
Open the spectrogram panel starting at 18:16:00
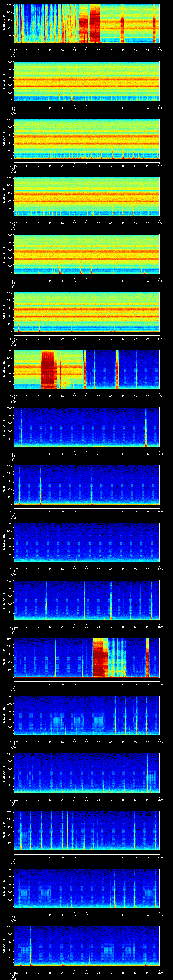(87, 831)
